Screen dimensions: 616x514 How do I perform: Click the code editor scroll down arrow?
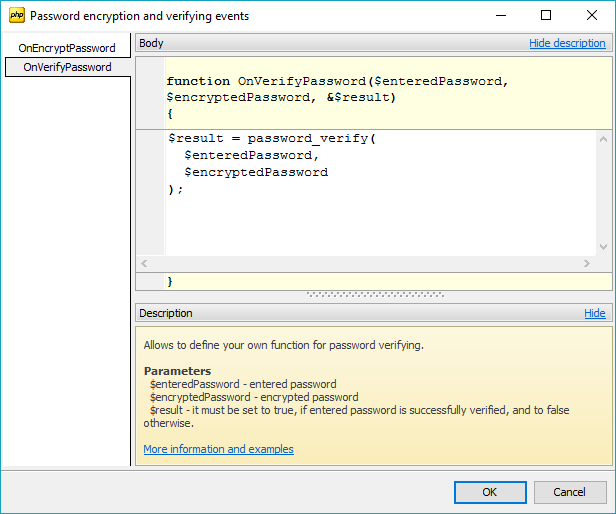coord(603,247)
